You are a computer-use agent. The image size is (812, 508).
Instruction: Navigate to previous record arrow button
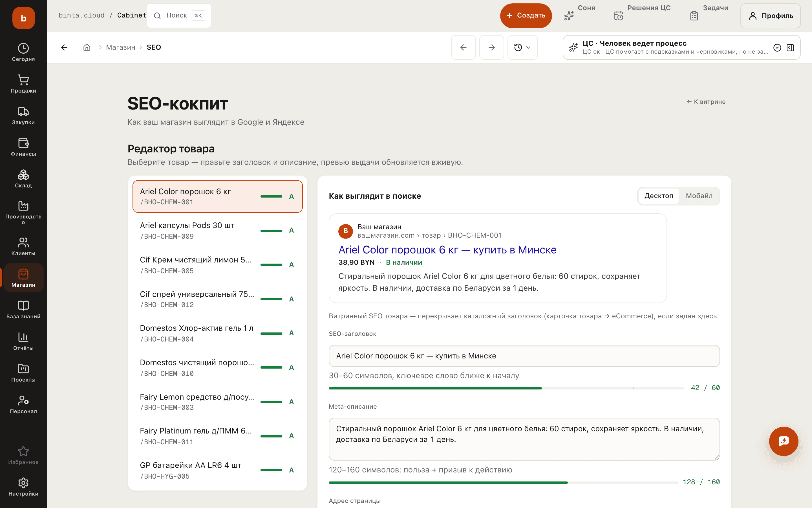click(x=464, y=47)
